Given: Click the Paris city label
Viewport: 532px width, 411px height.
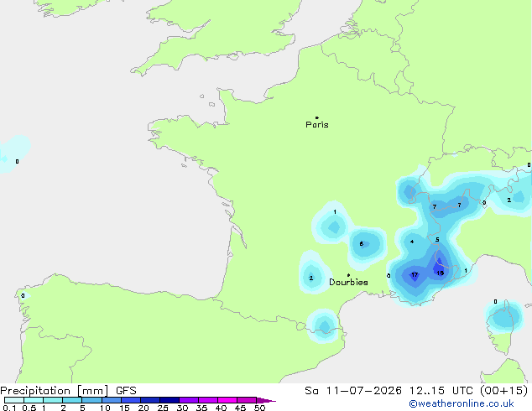Looking at the screenshot, I should tap(317, 124).
